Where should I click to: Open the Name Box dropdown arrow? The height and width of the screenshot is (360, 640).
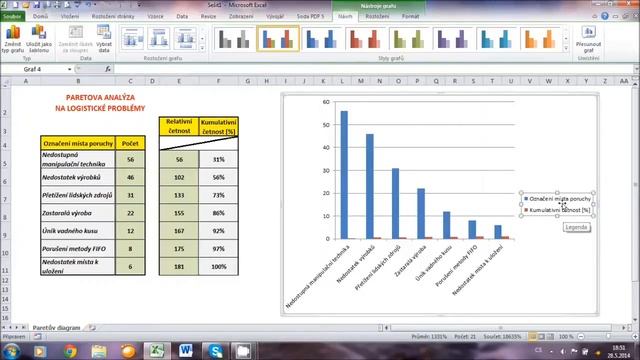pos(69,69)
